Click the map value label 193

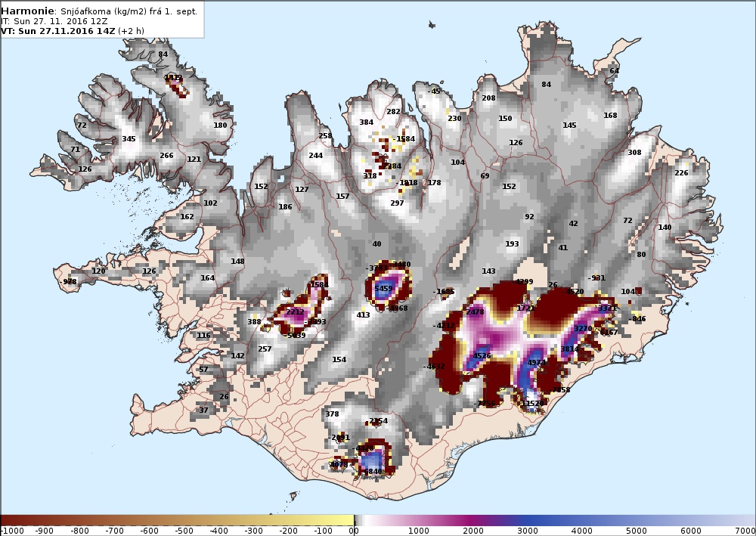coord(512,244)
